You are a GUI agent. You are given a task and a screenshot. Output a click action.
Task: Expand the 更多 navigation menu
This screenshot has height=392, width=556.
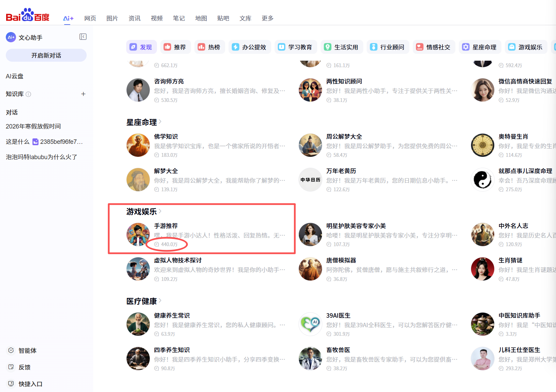267,18
